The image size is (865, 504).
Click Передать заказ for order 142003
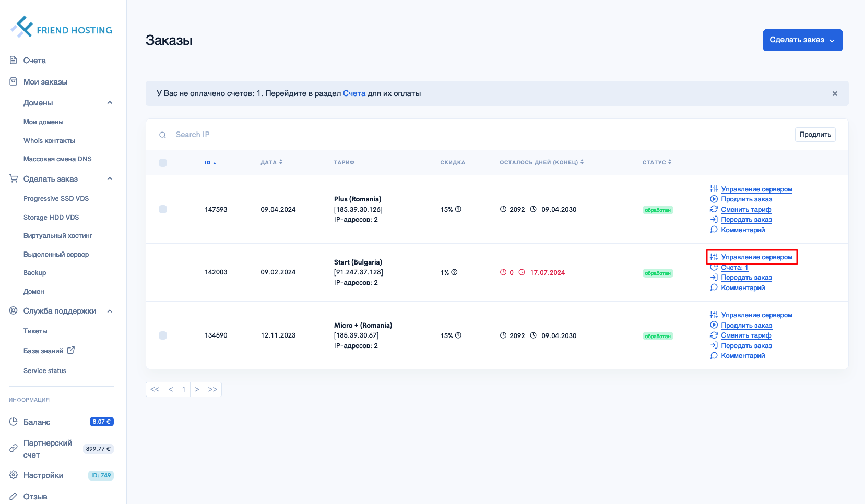(746, 278)
